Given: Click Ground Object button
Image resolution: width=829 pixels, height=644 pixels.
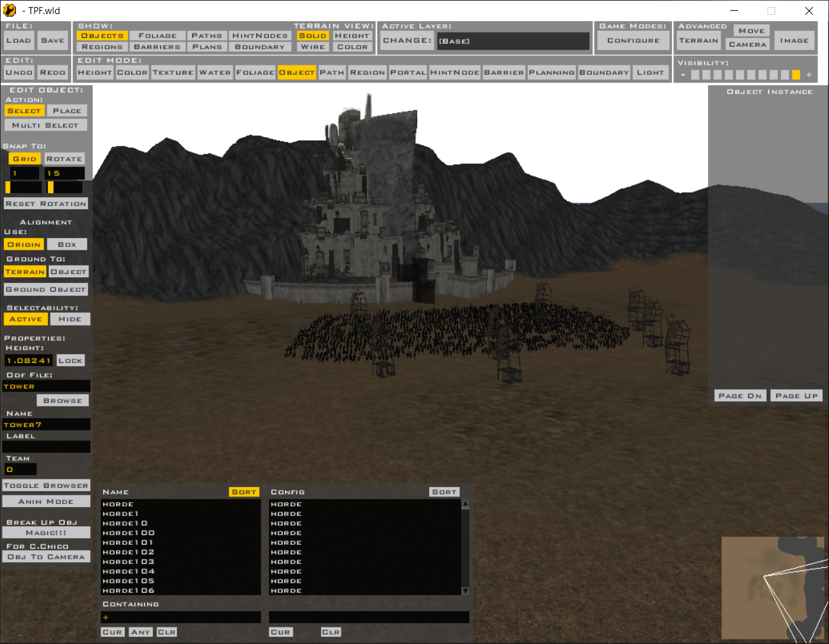Looking at the screenshot, I should [x=45, y=289].
